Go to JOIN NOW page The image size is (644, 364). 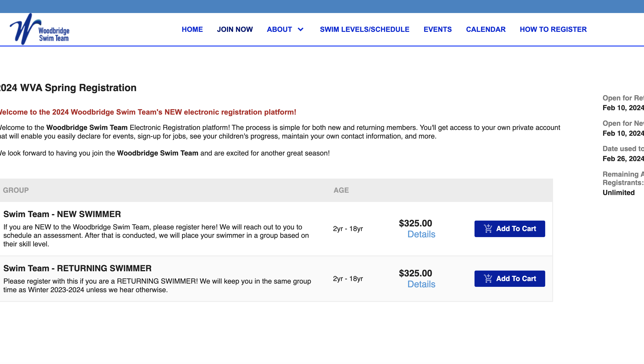(235, 30)
